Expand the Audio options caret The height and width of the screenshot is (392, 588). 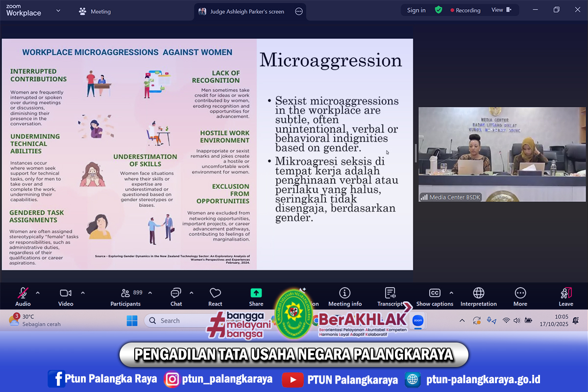(38, 293)
